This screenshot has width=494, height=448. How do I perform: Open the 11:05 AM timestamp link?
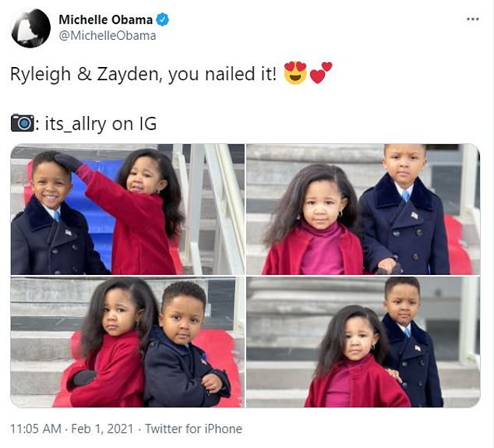36,429
